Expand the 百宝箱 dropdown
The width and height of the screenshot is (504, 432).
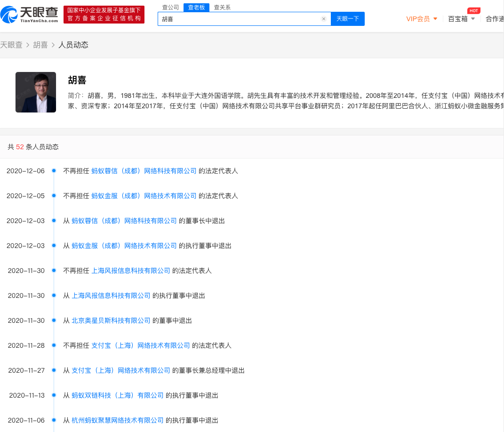point(461,19)
